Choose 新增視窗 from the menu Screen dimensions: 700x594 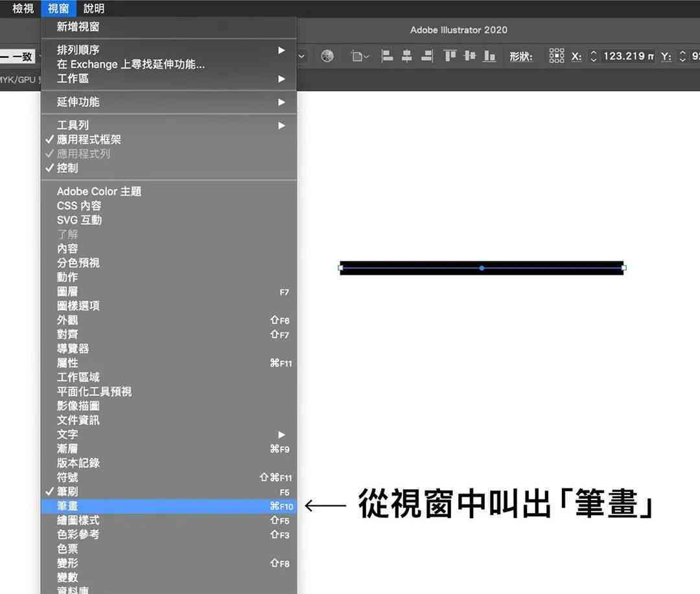(169, 27)
